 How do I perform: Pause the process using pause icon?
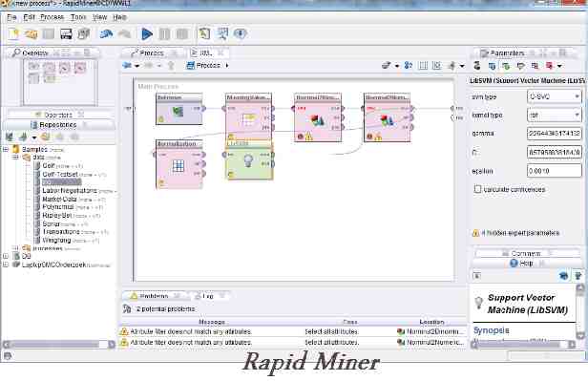pyautogui.click(x=164, y=34)
